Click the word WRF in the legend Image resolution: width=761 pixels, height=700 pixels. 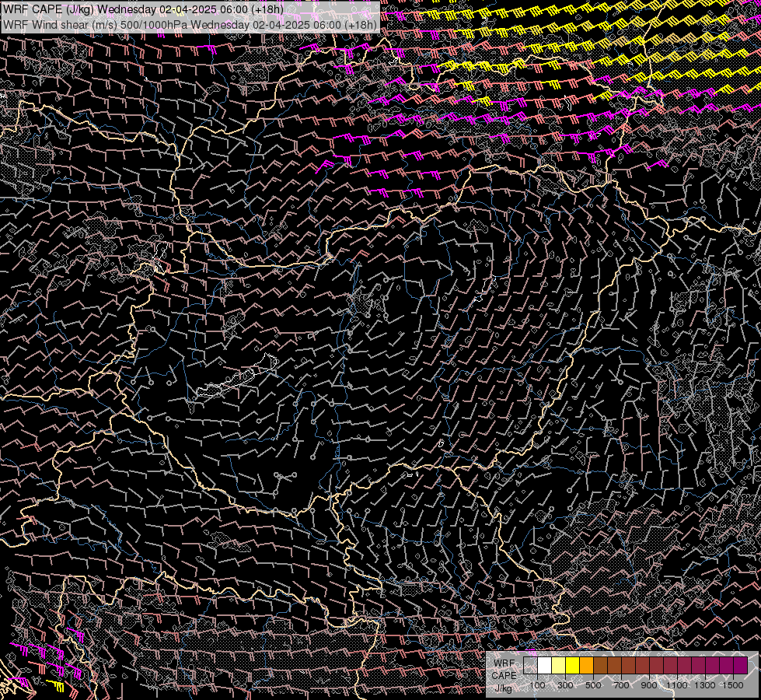pyautogui.click(x=504, y=663)
